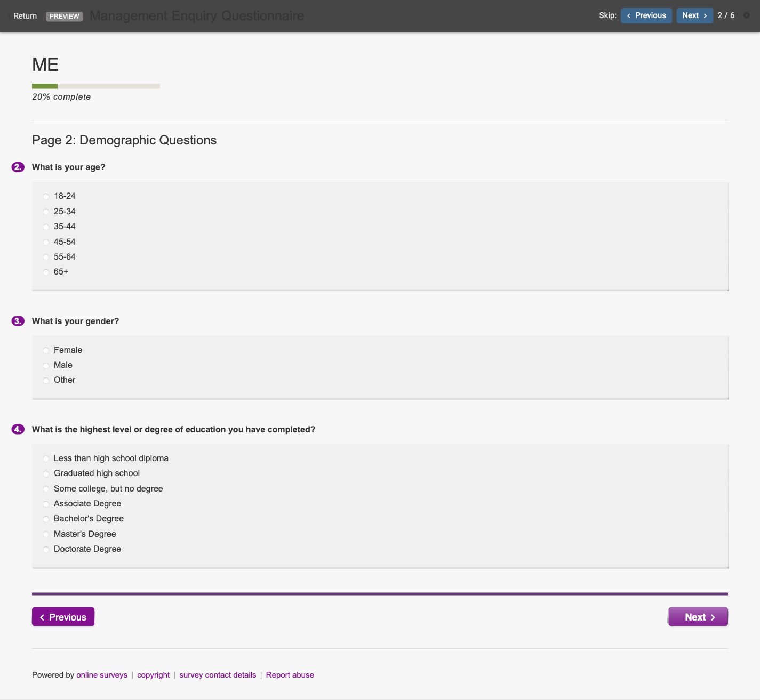Viewport: 760px width, 700px height.
Task: Click the purple number 2 question badge
Action: pos(18,167)
